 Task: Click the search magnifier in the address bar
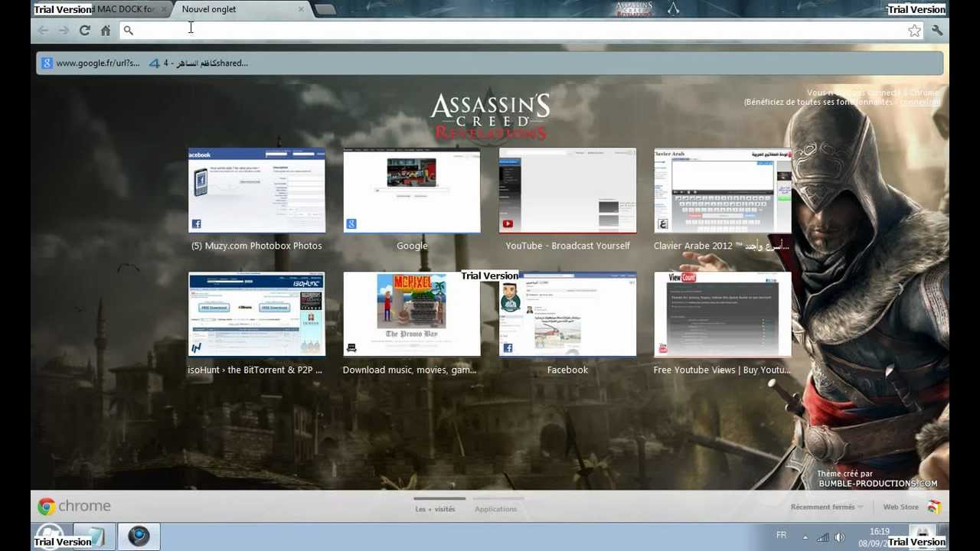(128, 31)
